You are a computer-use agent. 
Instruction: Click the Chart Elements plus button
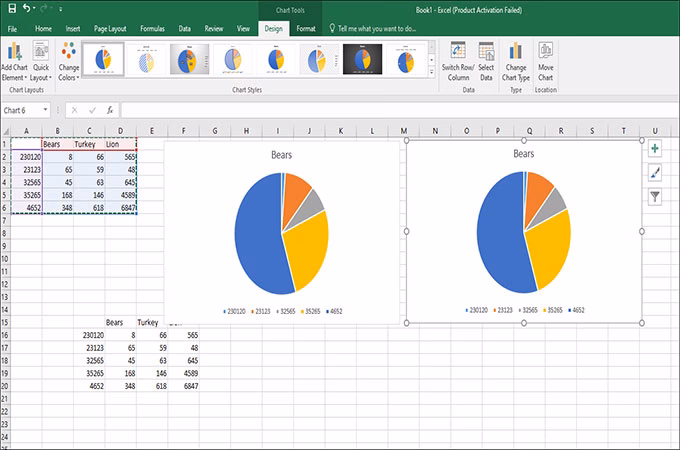tap(655, 148)
